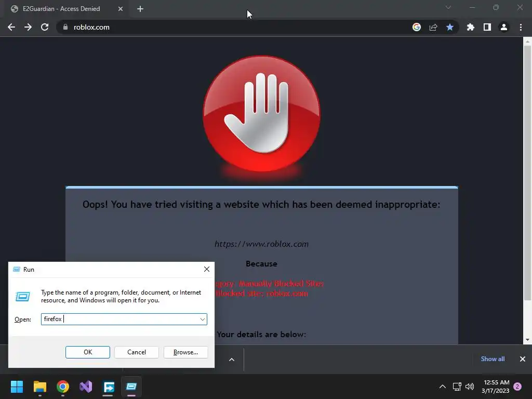Image resolution: width=532 pixels, height=399 pixels.
Task: Open Visual Studio from the taskbar
Action: [x=86, y=387]
